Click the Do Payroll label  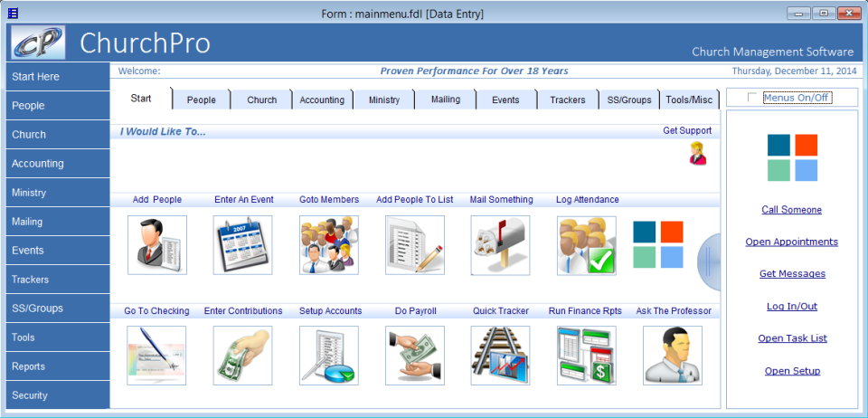(x=416, y=311)
